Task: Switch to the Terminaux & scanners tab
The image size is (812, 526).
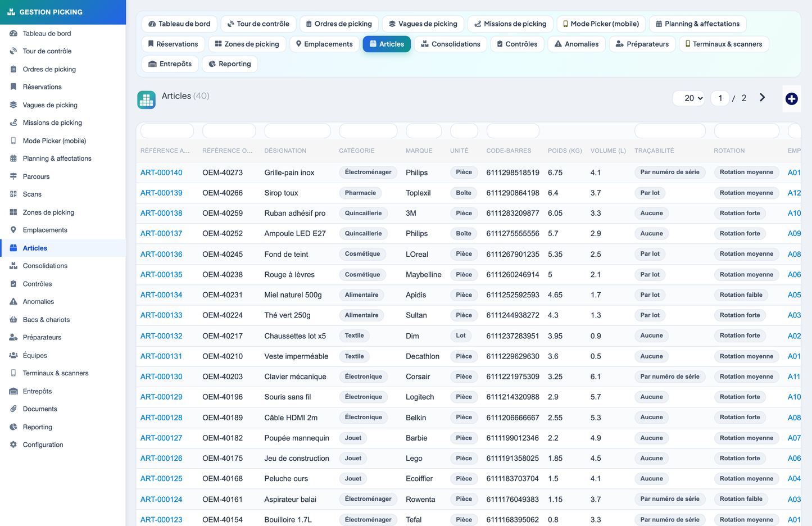Action: tap(724, 44)
